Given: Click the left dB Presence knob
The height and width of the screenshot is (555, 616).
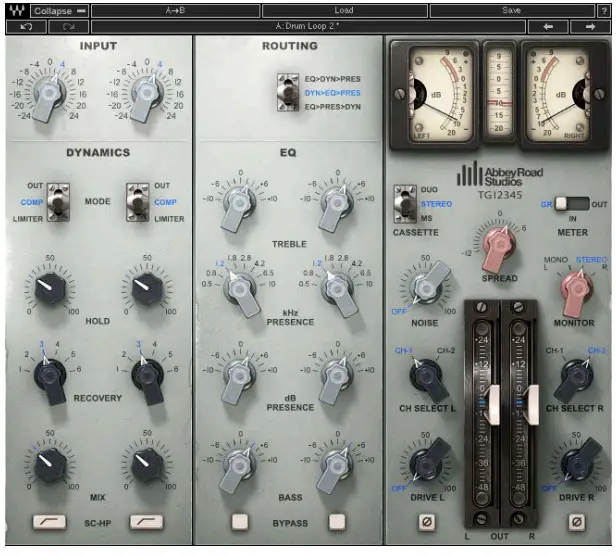Looking at the screenshot, I should coord(239,376).
